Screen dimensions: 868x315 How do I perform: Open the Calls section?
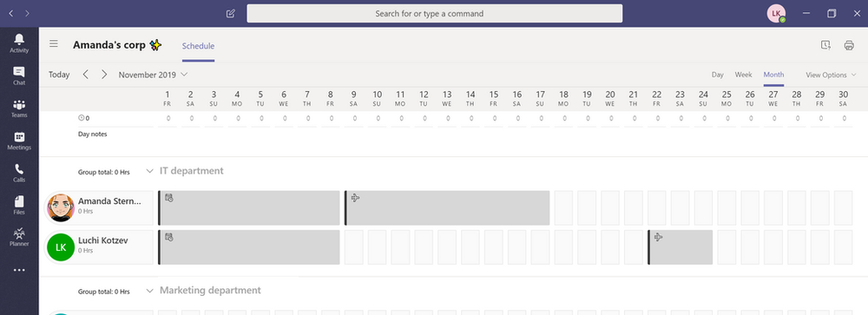[19, 173]
